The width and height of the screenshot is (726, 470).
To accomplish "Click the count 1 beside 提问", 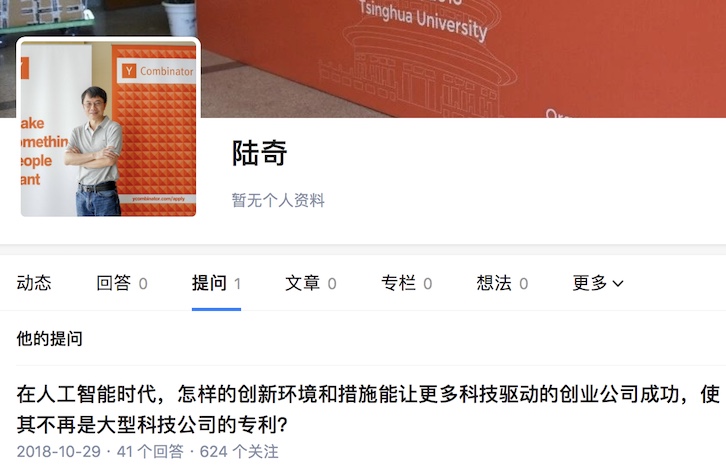I will (237, 283).
